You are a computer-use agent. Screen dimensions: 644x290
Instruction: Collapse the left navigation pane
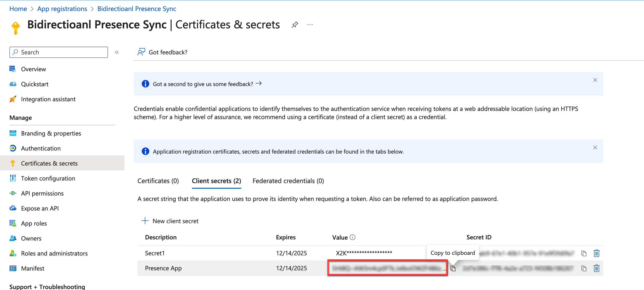(x=117, y=52)
